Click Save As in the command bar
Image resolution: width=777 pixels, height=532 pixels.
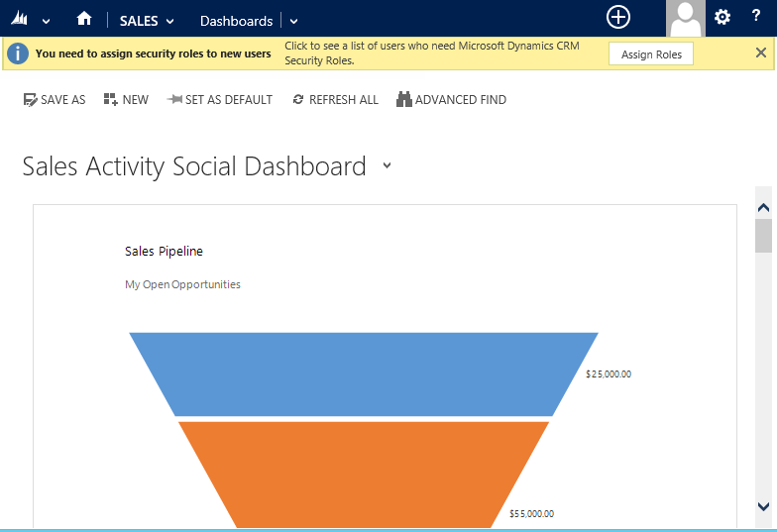55,100
